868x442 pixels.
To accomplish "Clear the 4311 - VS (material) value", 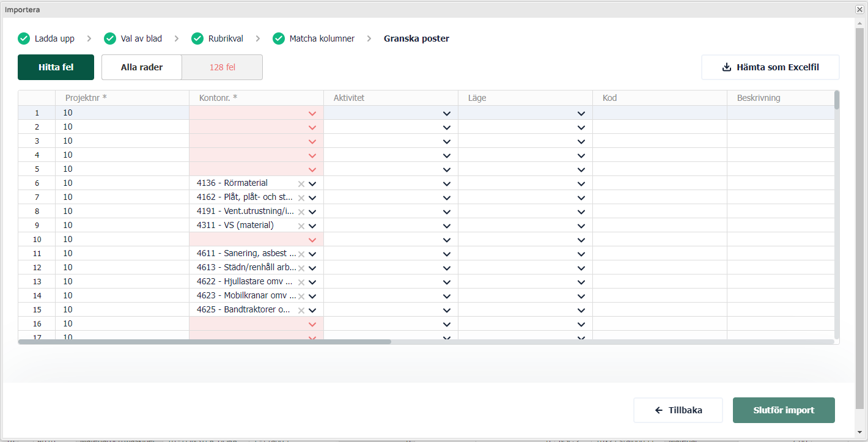I will (x=301, y=226).
